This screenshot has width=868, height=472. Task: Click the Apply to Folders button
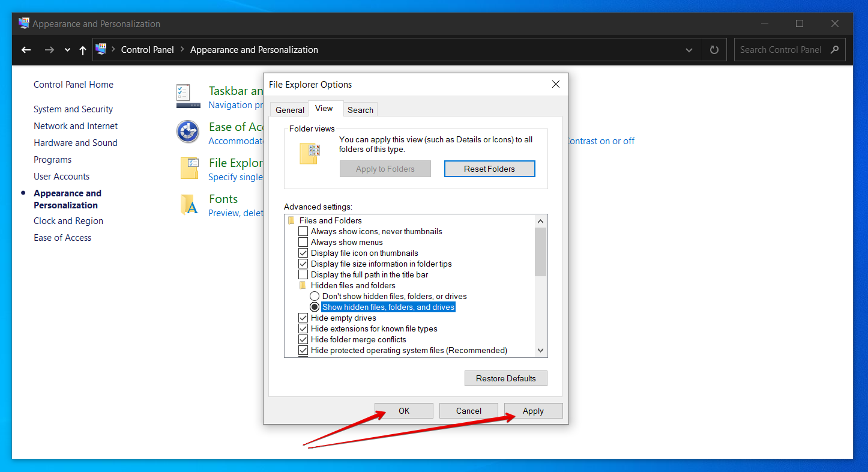pos(385,169)
